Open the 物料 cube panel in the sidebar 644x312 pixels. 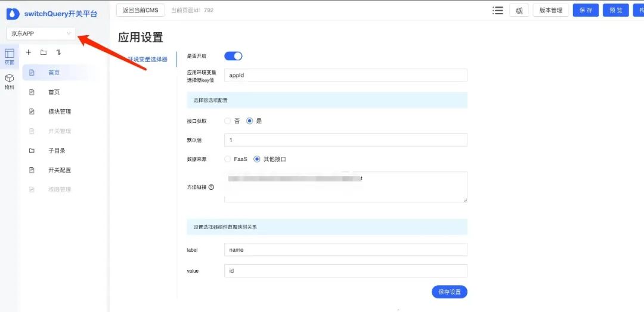[x=10, y=82]
